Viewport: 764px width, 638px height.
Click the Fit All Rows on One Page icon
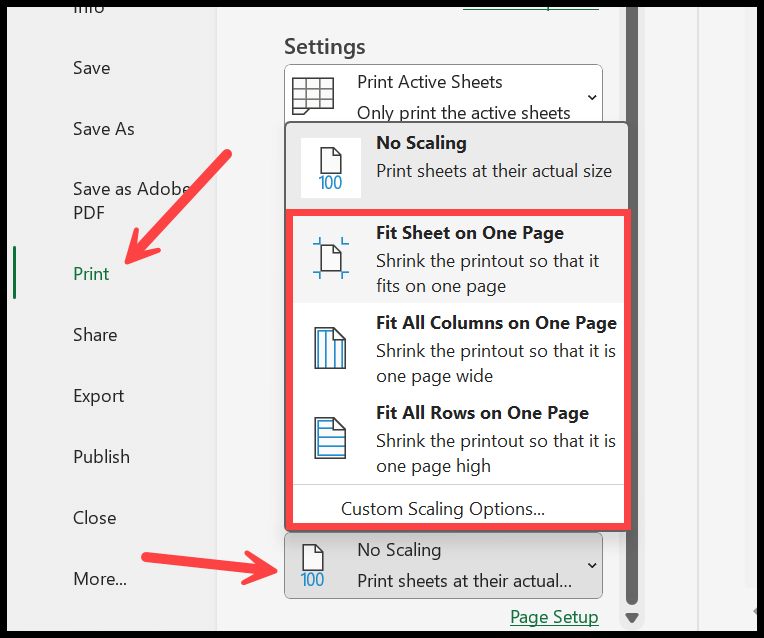tap(330, 438)
